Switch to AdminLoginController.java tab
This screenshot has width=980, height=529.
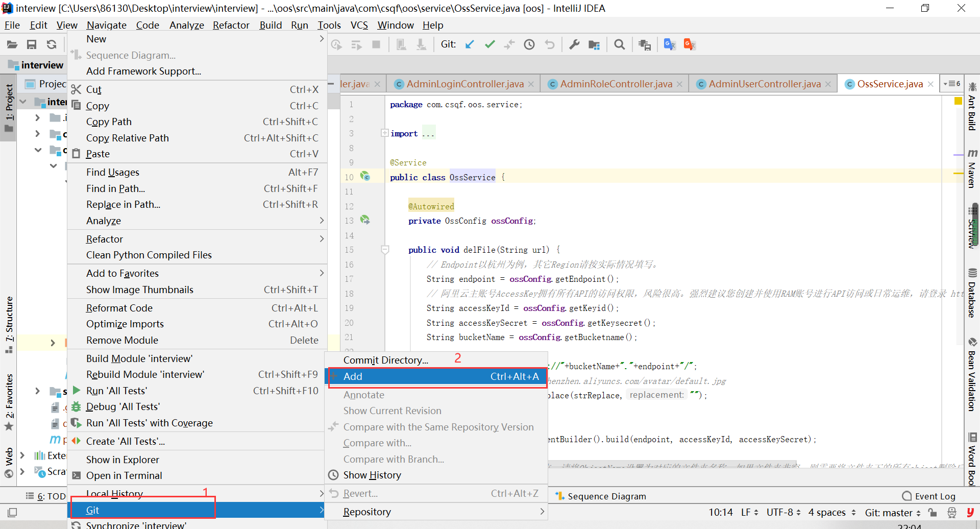click(x=464, y=84)
